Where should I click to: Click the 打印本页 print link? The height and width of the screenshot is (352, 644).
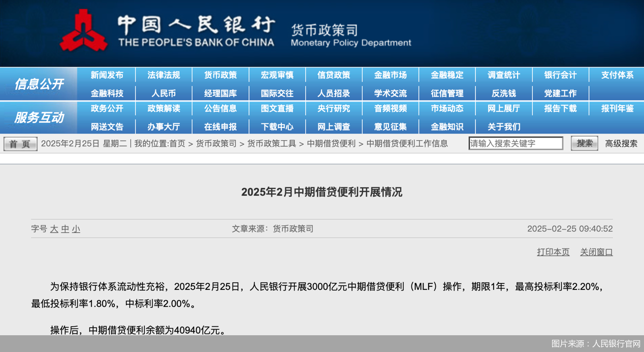[553, 251]
